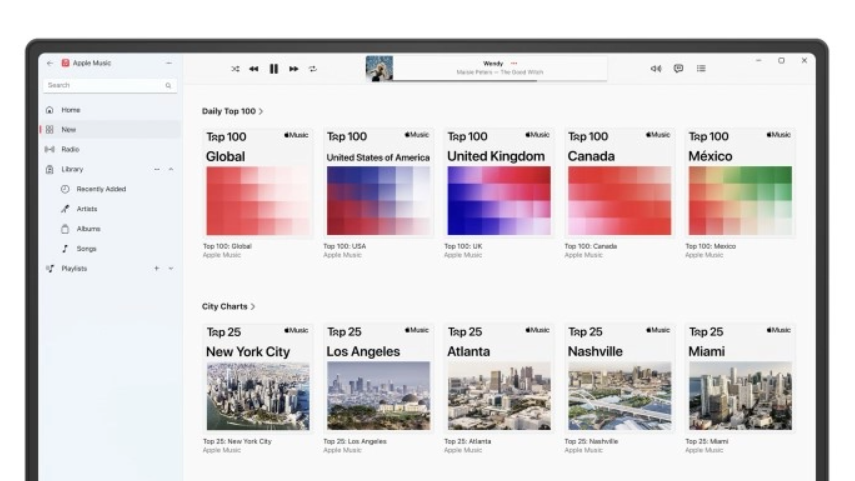Image resolution: width=855 pixels, height=481 pixels.
Task: Open Radio in the sidebar
Action: pyautogui.click(x=110, y=149)
